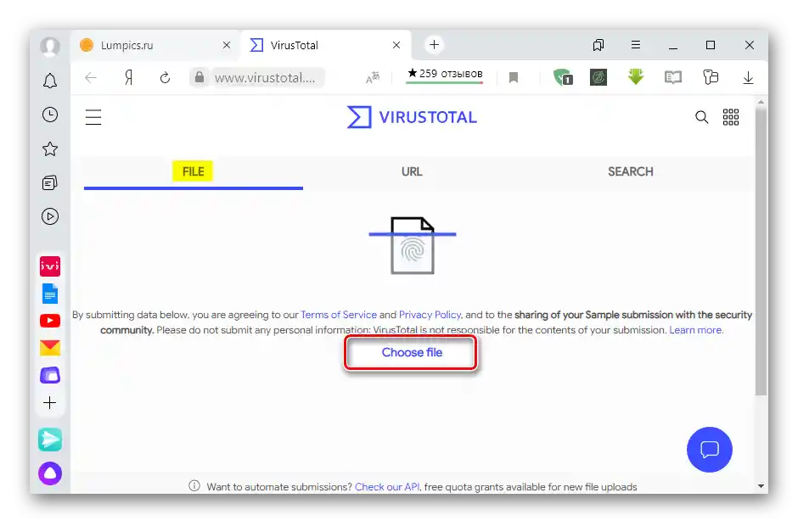Open the dark green spiral extension
The height and width of the screenshot is (532, 798).
[x=598, y=77]
